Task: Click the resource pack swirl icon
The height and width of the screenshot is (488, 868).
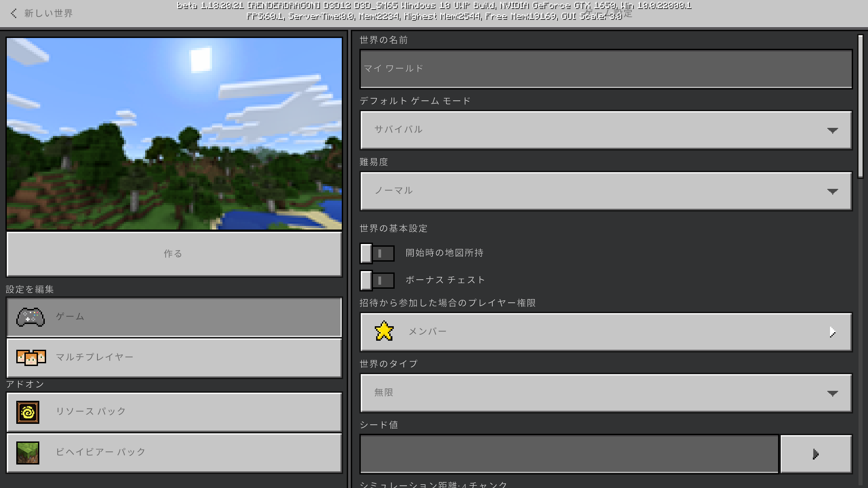Action: (28, 412)
